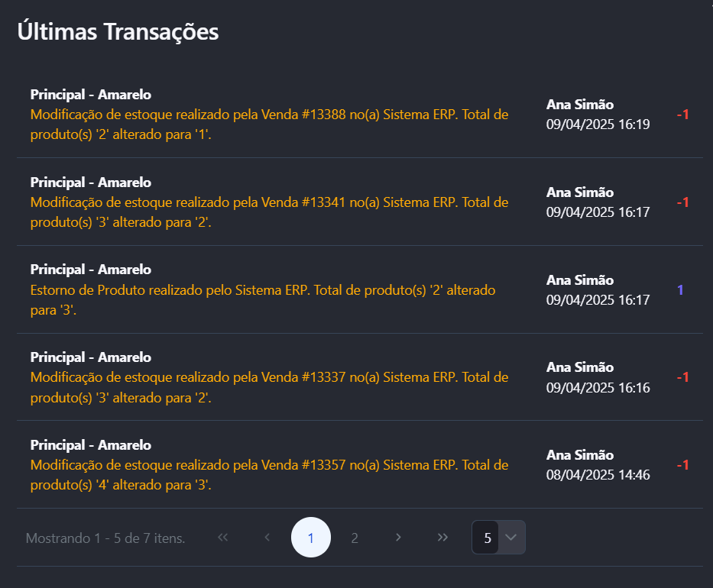
Task: Click the purple quantity value 1
Action: click(680, 290)
